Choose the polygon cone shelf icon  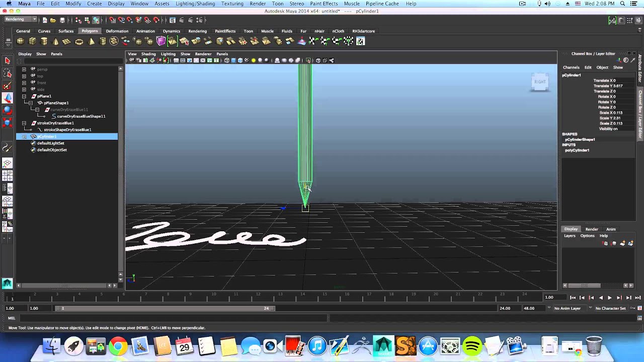tap(56, 41)
